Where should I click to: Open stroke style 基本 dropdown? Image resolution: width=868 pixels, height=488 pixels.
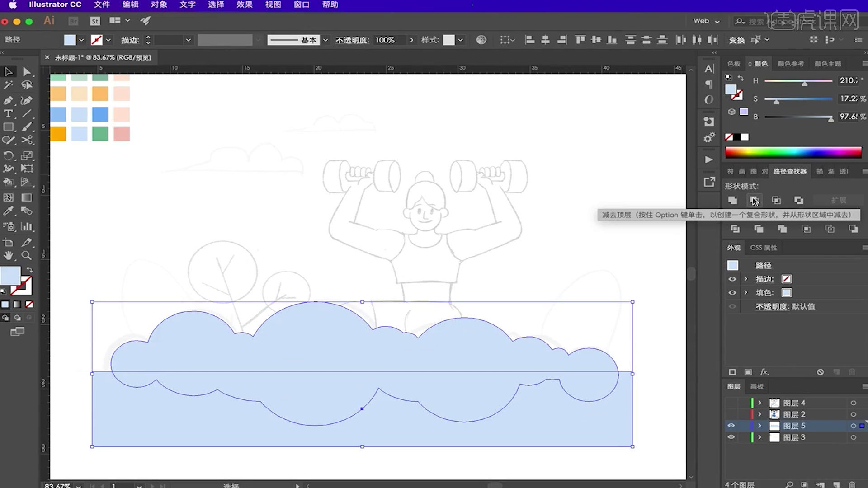325,40
